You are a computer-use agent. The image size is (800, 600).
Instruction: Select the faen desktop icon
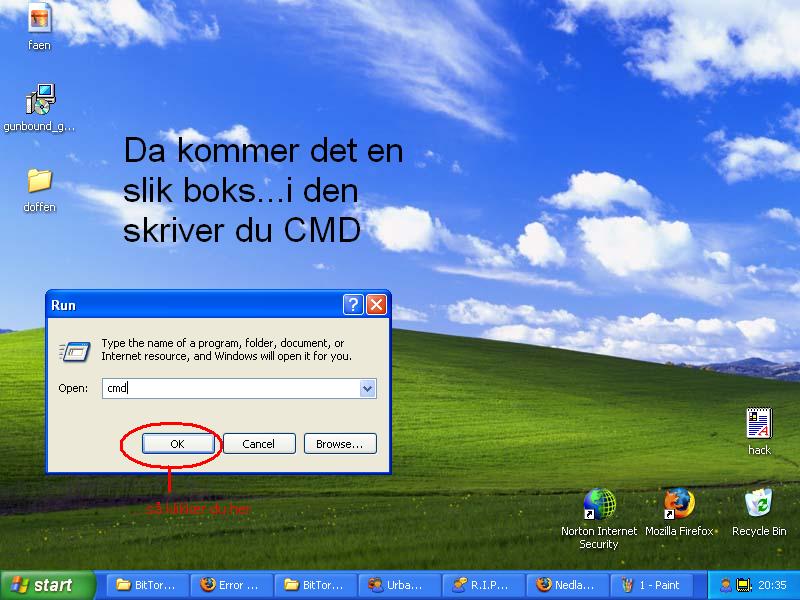pos(39,27)
